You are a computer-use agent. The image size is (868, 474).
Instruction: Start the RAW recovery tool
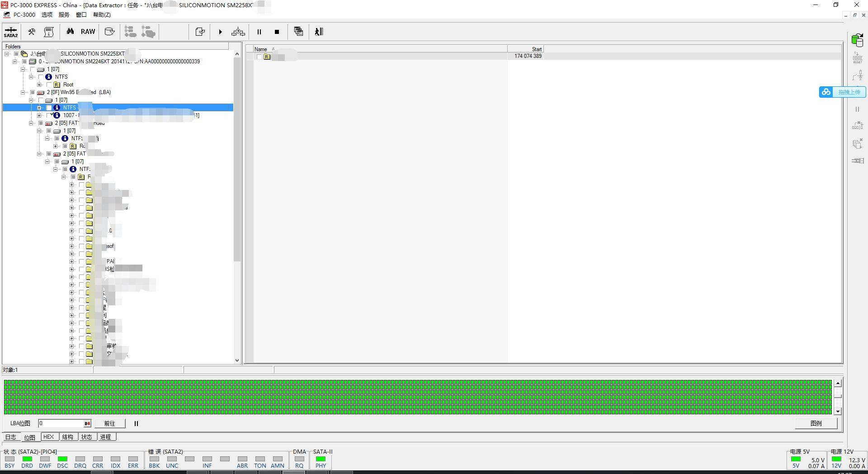(88, 32)
